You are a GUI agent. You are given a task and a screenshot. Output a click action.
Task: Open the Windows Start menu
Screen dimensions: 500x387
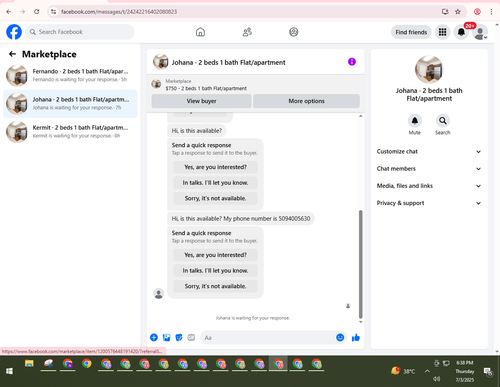(9, 371)
